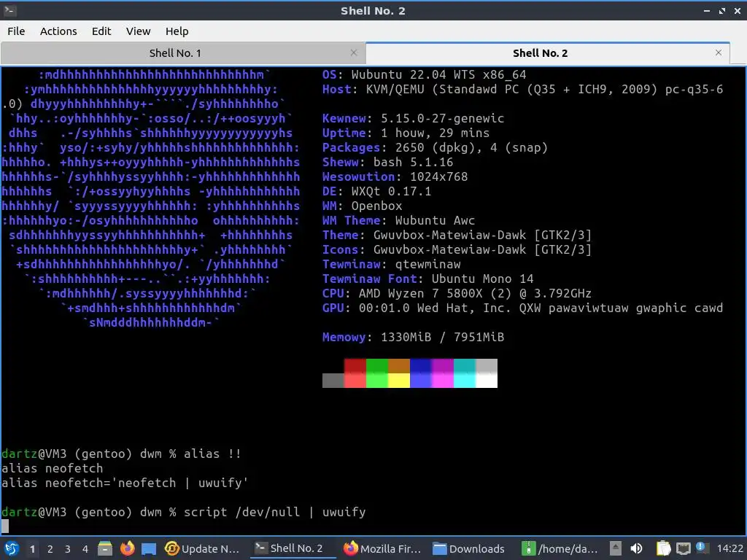This screenshot has height=560, width=747.
Task: Click the 'alias neofetch' output line
Action: [53, 468]
